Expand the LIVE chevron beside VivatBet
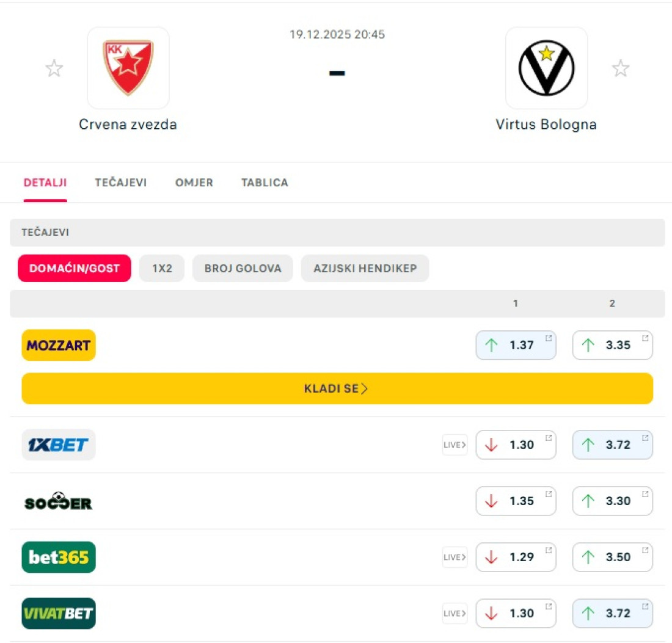Image resolution: width=672 pixels, height=643 pixels. [x=455, y=614]
